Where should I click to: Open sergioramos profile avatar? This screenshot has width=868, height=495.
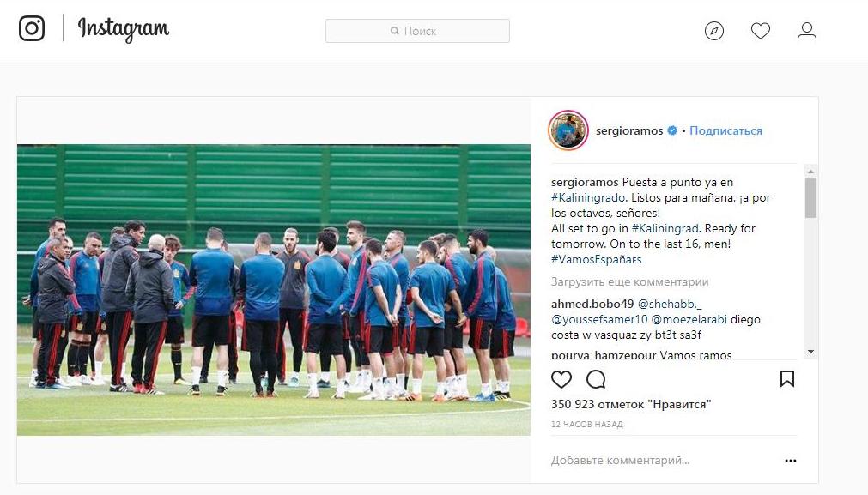point(568,130)
